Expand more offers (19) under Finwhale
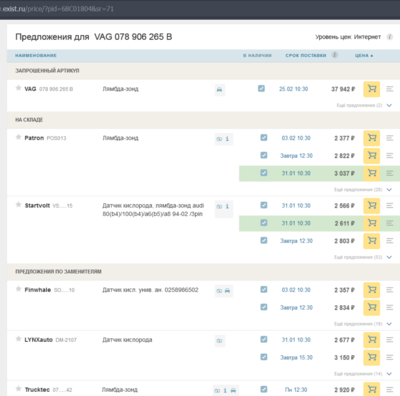Screen dimensions: 400x396 (x=363, y=324)
